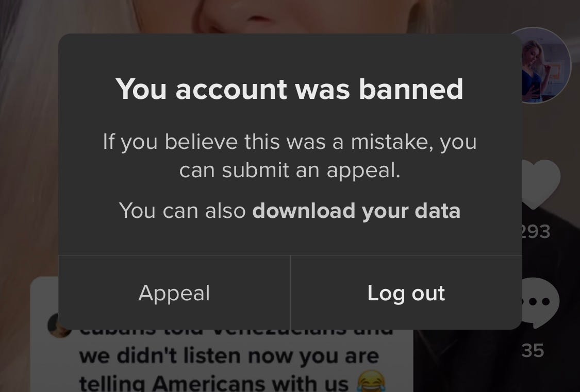This screenshot has height=392, width=580.
Task: Tap the laughing emoji in the comment sticker
Action: 371,382
